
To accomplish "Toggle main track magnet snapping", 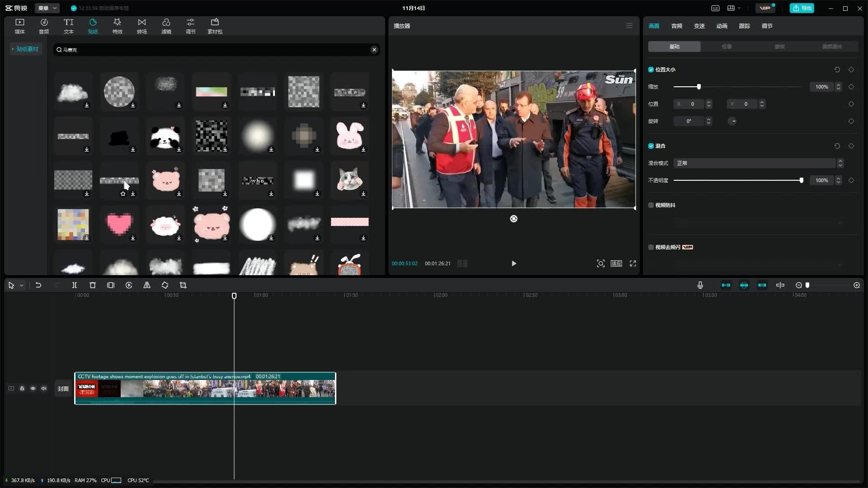I will tap(726, 285).
